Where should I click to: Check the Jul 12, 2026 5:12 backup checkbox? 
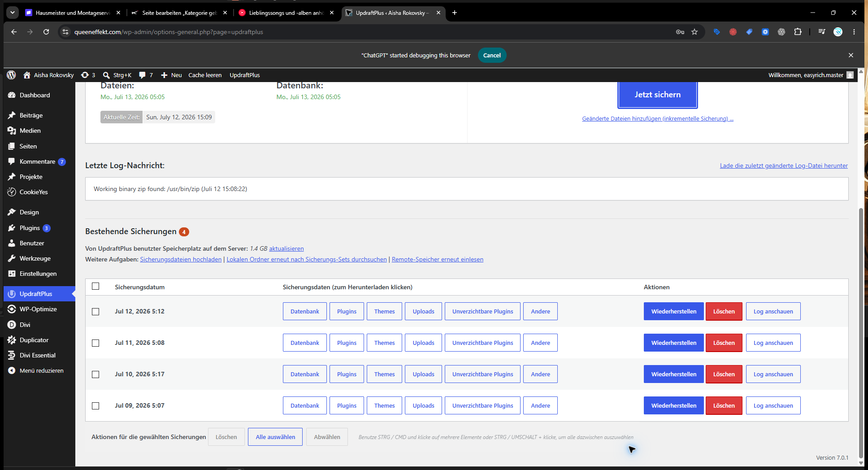(x=95, y=312)
